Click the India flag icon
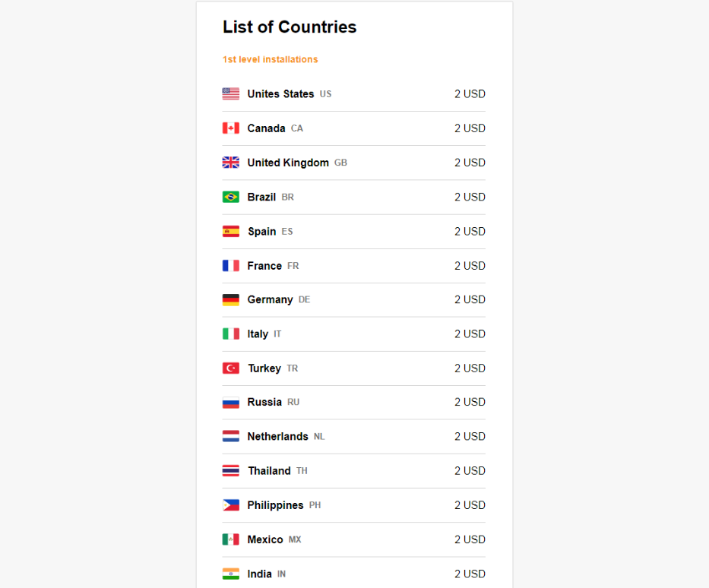The height and width of the screenshot is (588, 709). (230, 574)
